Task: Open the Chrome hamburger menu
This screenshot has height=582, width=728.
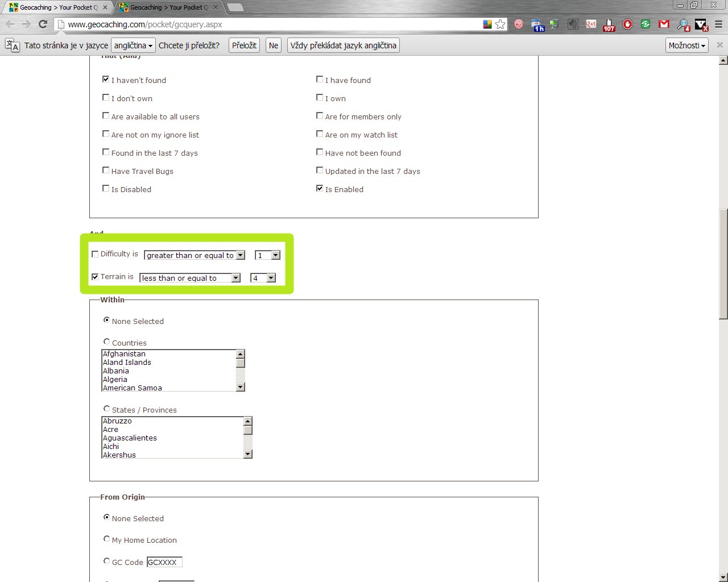Action: (718, 24)
